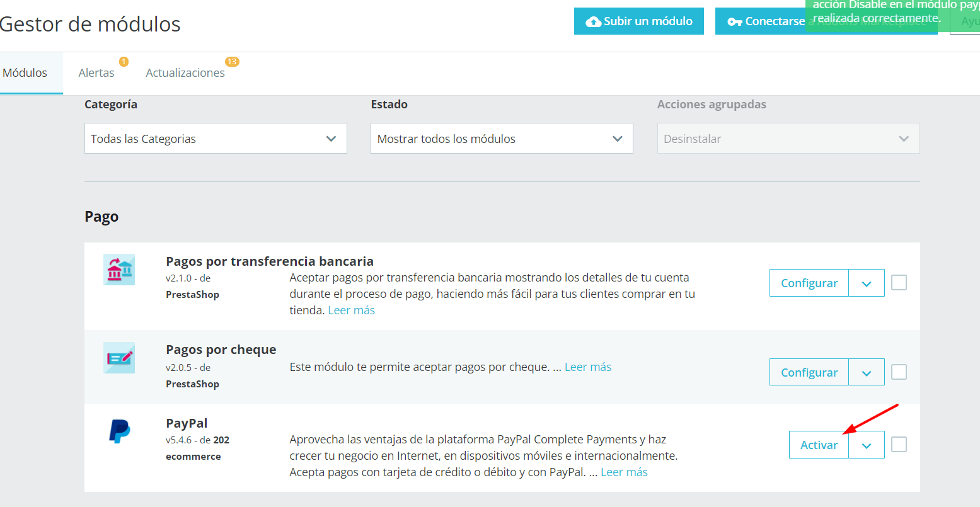Screen dimensions: 980x507
Task: Open the Acciones agrupadas dropdown
Action: tap(788, 139)
